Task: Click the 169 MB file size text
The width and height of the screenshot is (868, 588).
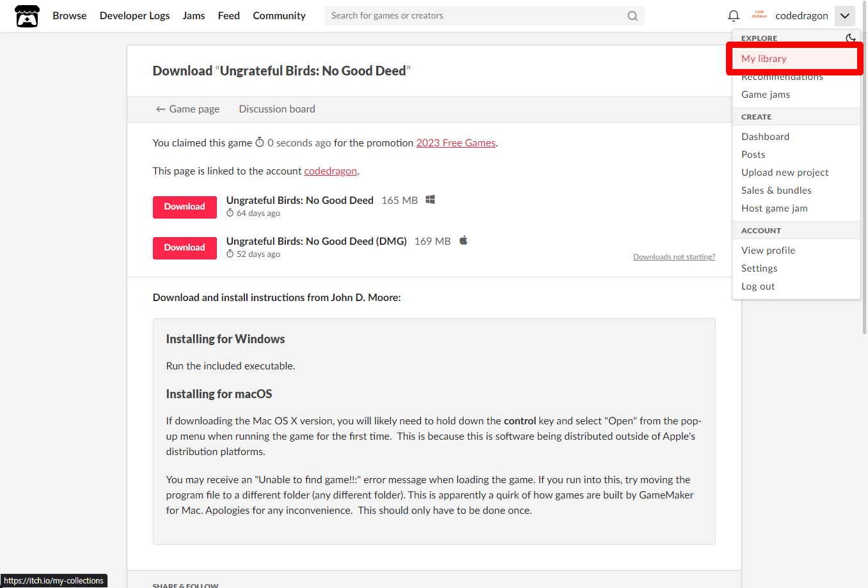Action: (432, 242)
